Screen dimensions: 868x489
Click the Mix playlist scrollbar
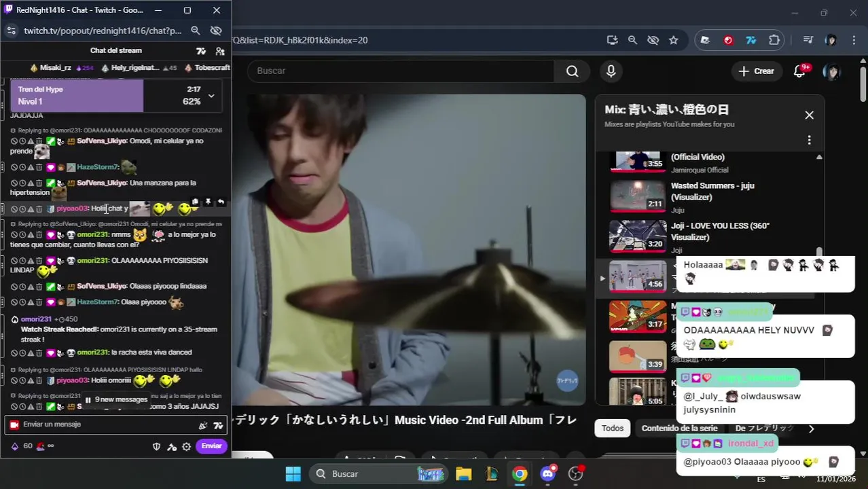pyautogui.click(x=819, y=252)
